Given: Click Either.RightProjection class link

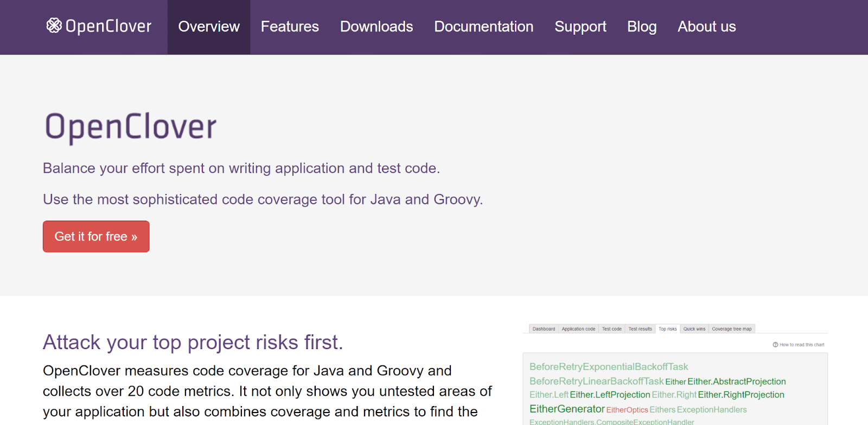Looking at the screenshot, I should click(741, 395).
